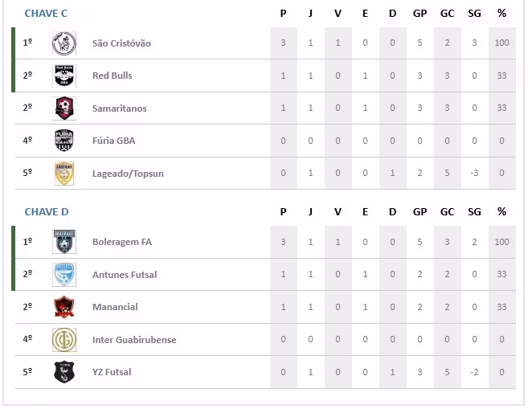
Task: Click the Red Bulls team logo
Action: (x=64, y=76)
